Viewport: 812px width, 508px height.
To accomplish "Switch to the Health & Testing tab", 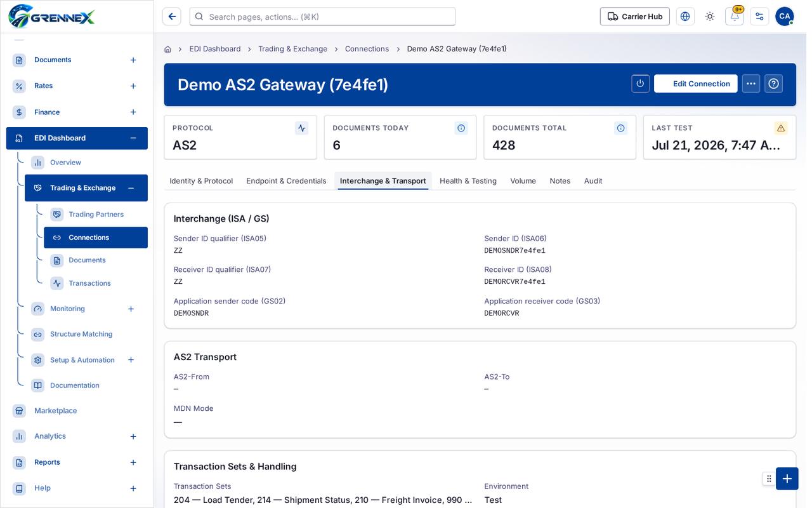I will pos(468,181).
